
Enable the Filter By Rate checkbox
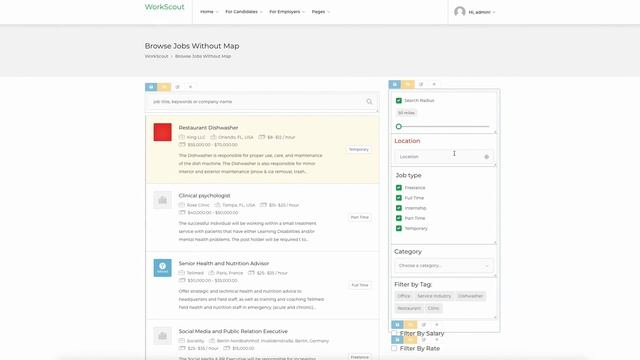[394, 349]
